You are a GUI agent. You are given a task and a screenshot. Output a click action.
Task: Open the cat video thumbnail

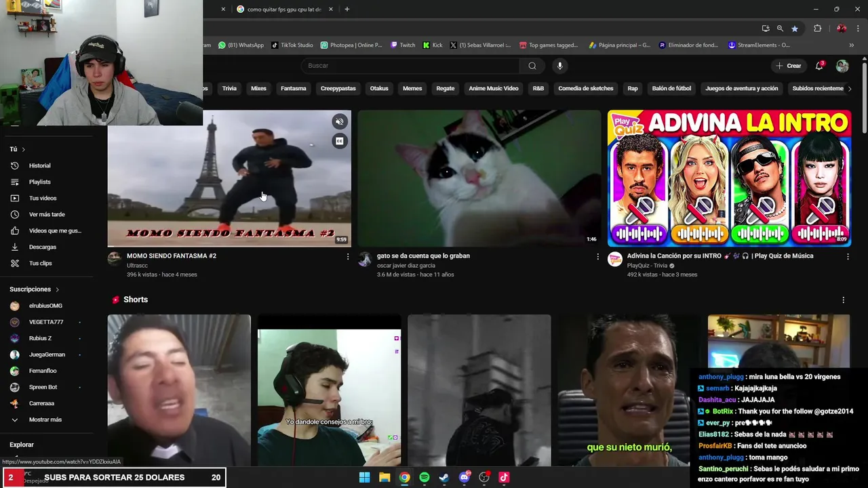(x=479, y=178)
